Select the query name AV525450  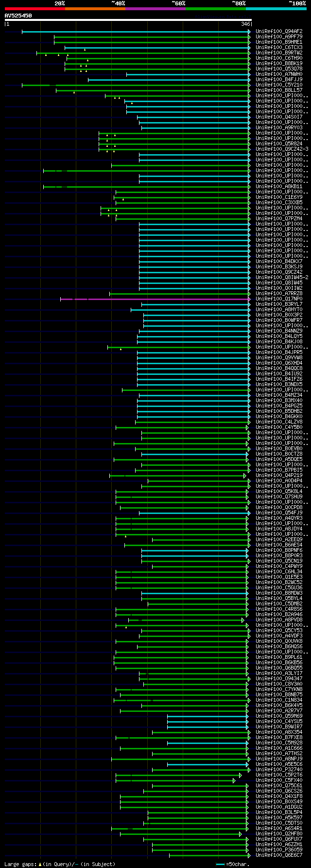pyautogui.click(x=18, y=16)
